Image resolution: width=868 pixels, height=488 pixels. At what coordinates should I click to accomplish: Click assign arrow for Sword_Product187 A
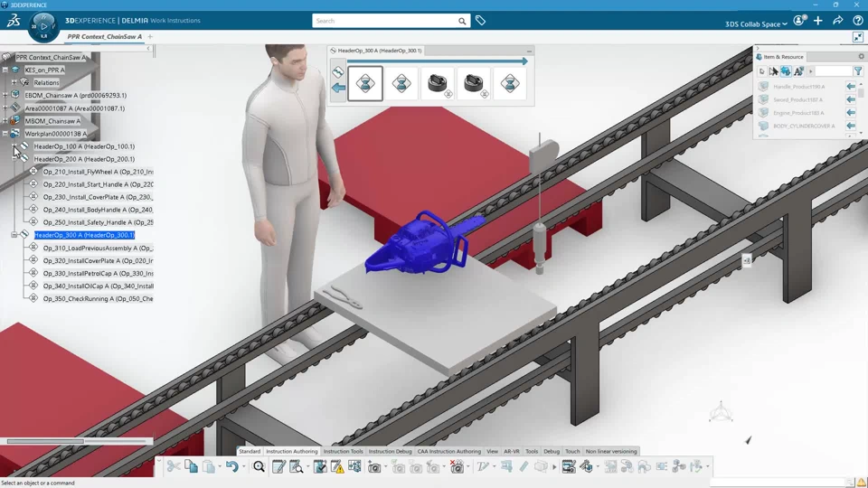click(851, 99)
